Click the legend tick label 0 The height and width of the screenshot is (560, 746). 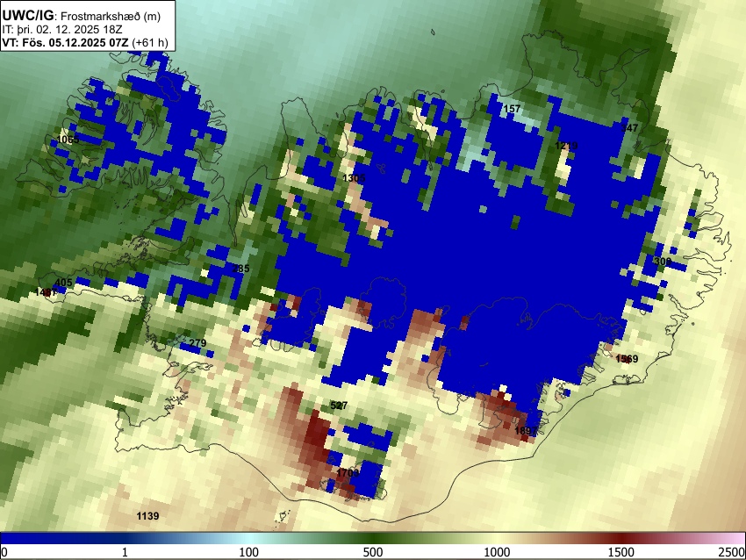(x=4, y=552)
